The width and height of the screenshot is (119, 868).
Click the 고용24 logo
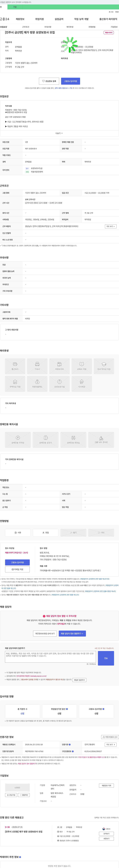point(5,19)
